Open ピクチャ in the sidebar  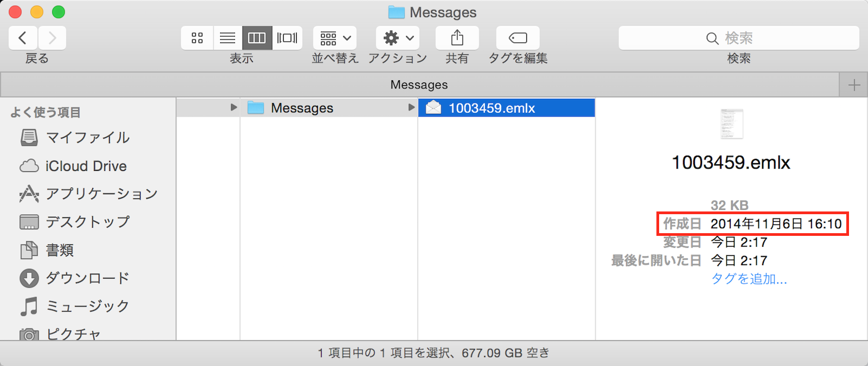pos(74,334)
